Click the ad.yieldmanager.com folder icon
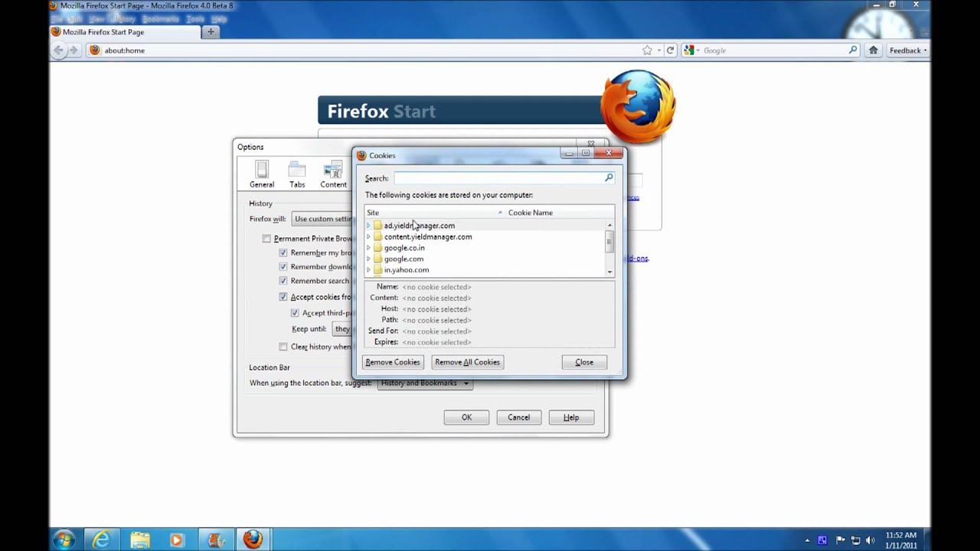The height and width of the screenshot is (551, 980). pos(377,226)
